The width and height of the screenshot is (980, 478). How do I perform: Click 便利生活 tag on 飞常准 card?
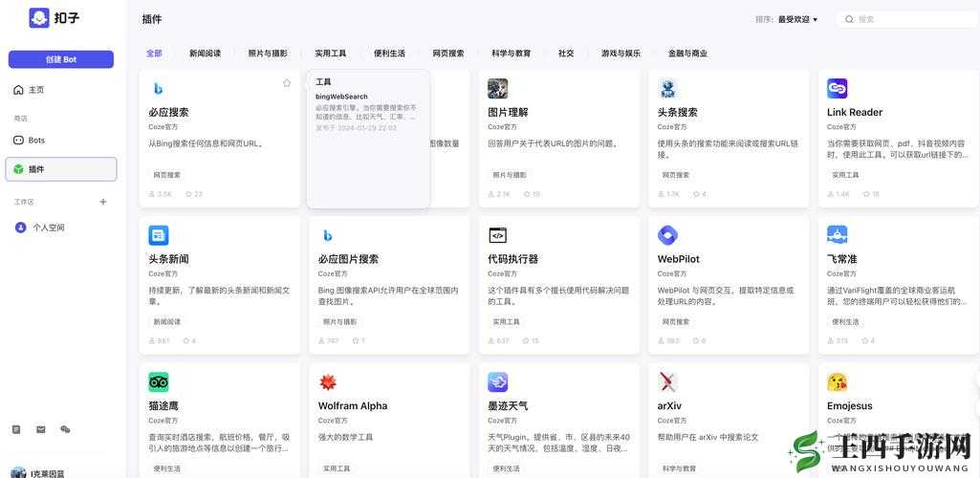[x=845, y=322]
